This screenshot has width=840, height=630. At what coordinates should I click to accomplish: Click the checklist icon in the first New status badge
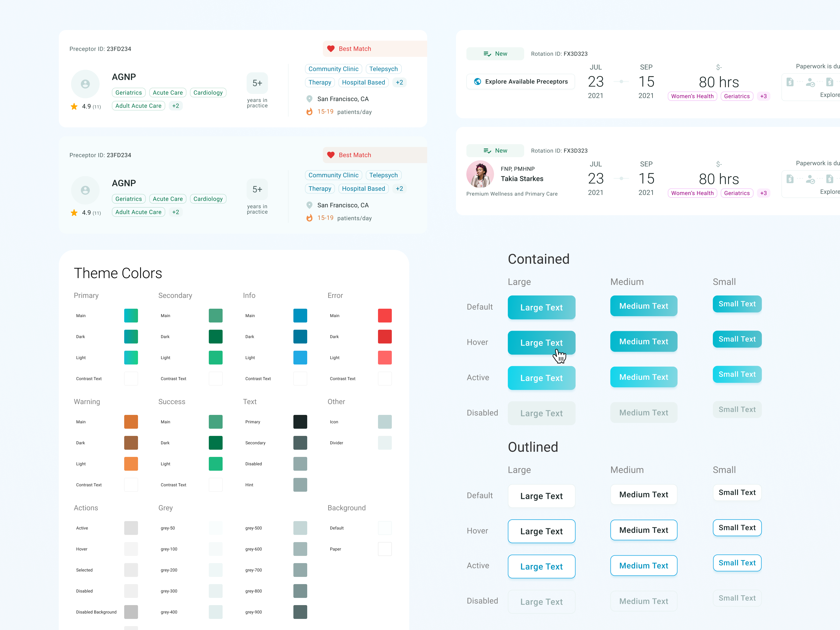coord(487,54)
